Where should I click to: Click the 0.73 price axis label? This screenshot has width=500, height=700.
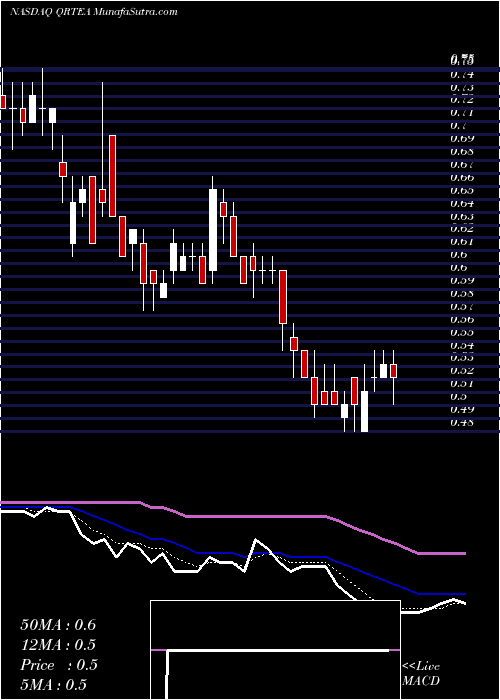462,87
